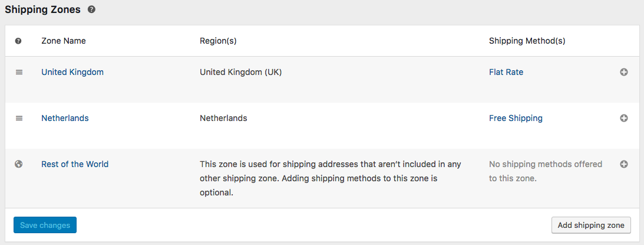Open the United Kingdom zone link
The height and width of the screenshot is (245, 644).
(72, 72)
